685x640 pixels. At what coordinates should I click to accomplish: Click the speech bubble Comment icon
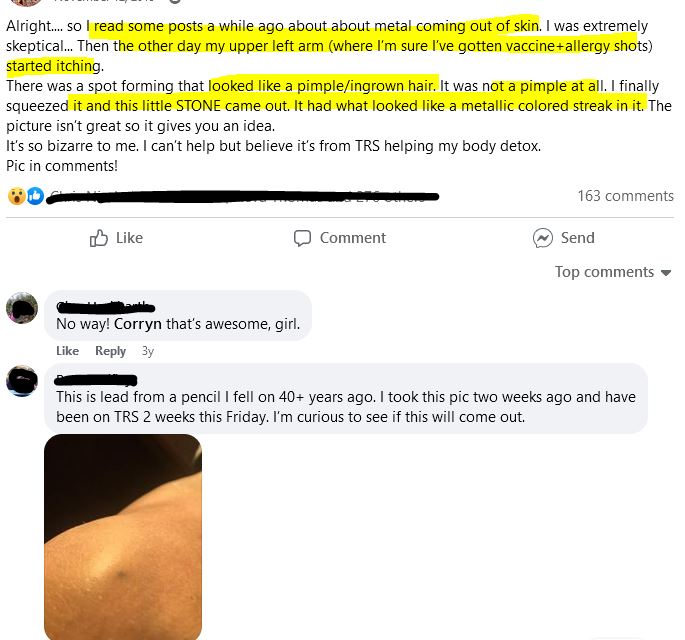[302, 238]
